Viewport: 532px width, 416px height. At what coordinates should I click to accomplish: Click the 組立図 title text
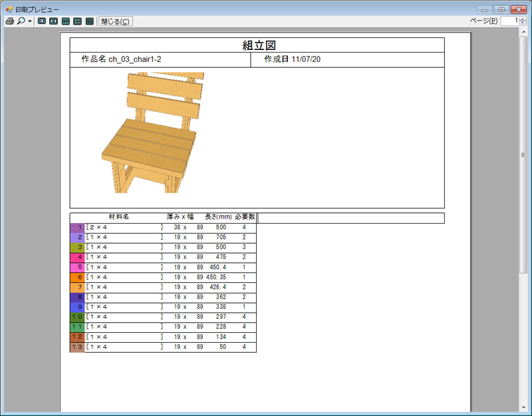coord(259,45)
